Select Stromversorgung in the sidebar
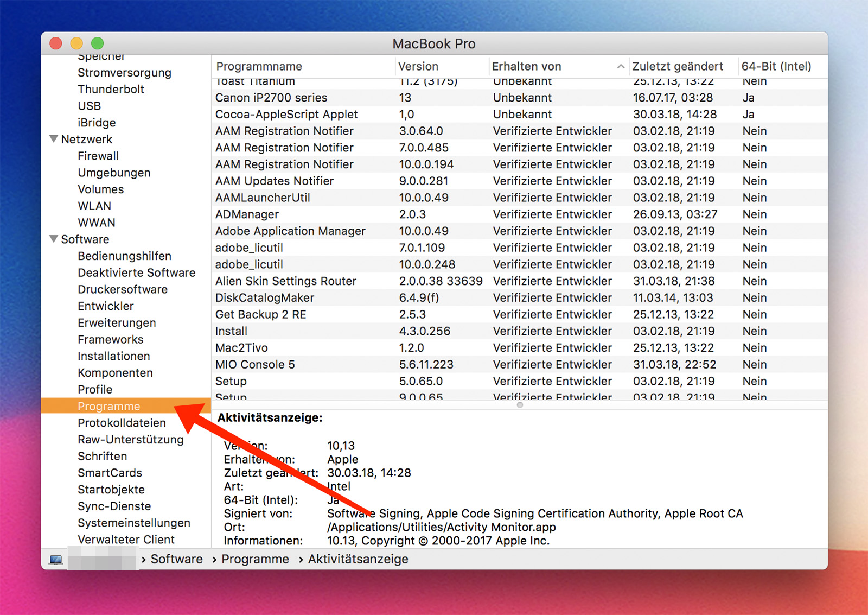This screenshot has height=615, width=868. click(x=124, y=73)
